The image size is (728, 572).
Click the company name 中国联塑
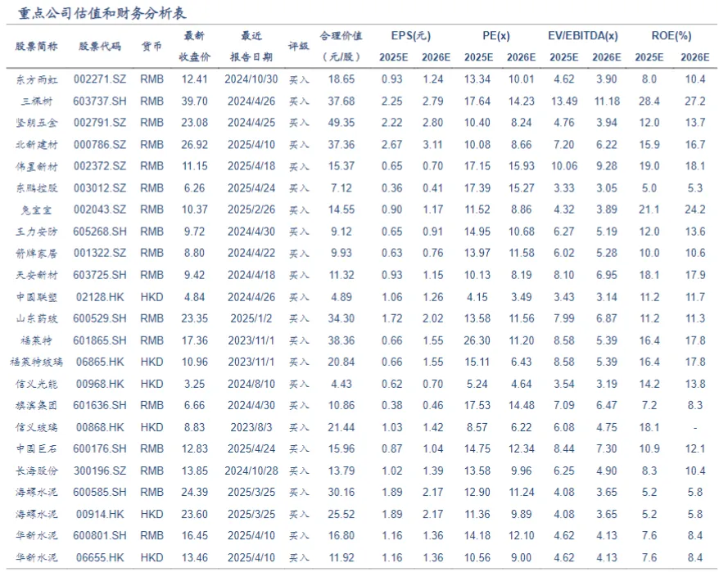point(37,297)
